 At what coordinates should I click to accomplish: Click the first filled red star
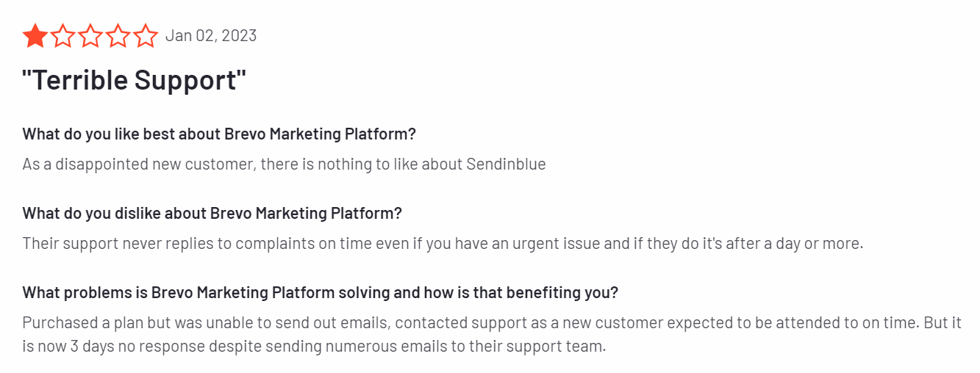[x=35, y=35]
